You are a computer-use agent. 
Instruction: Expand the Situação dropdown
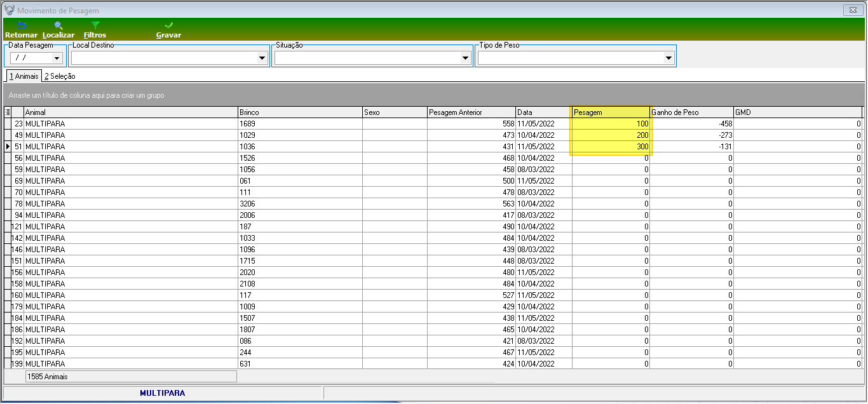pos(466,58)
